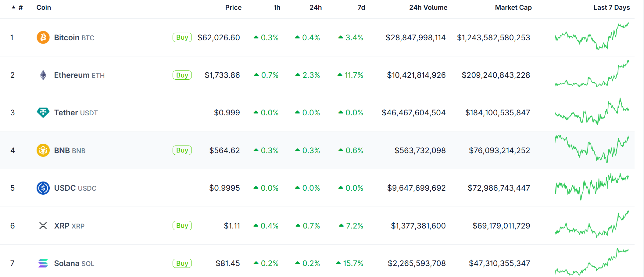Image resolution: width=644 pixels, height=277 pixels.
Task: Open Solana 7-day sparkline chart
Action: point(592,262)
